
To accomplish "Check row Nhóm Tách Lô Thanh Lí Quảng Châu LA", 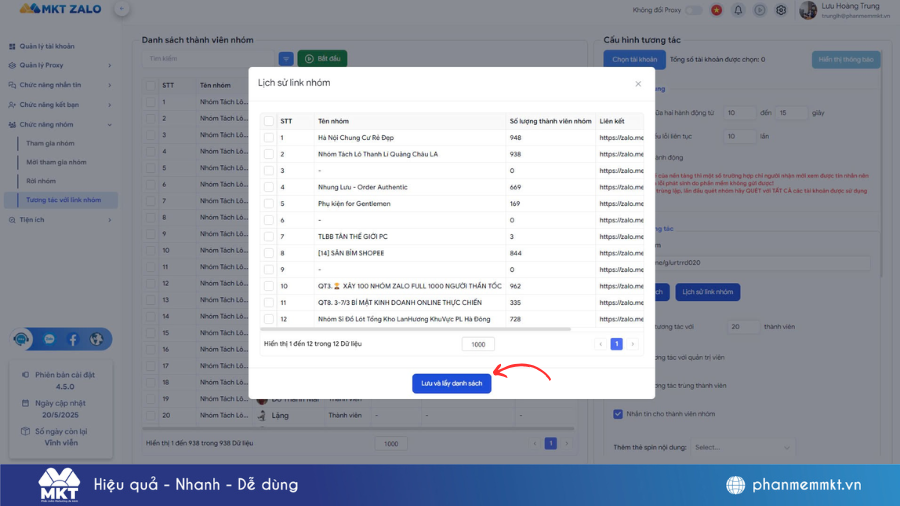I will pos(269,154).
